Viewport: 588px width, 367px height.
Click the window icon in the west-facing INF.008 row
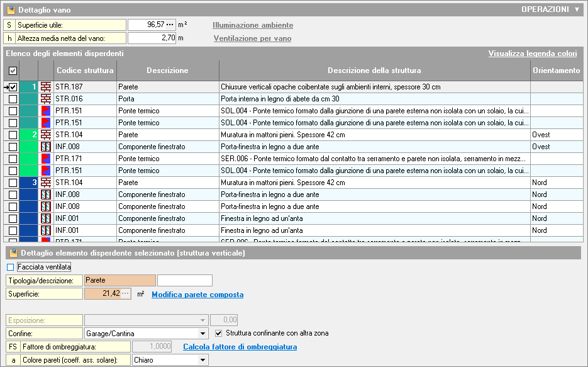(46, 147)
